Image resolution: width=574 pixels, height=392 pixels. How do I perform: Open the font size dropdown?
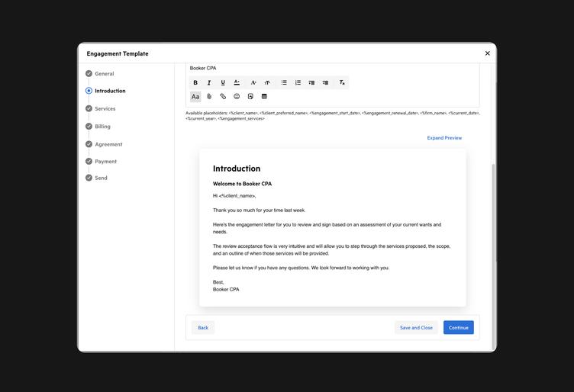coord(267,82)
